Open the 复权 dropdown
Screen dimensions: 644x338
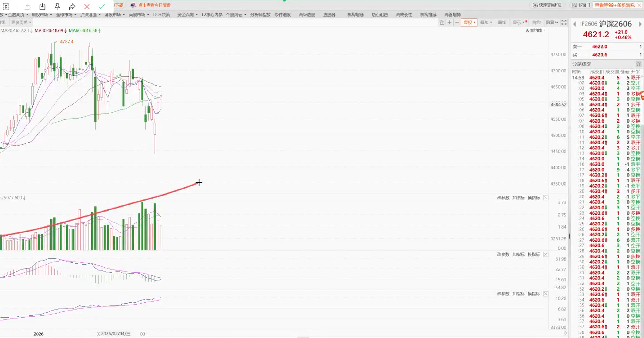(x=469, y=23)
